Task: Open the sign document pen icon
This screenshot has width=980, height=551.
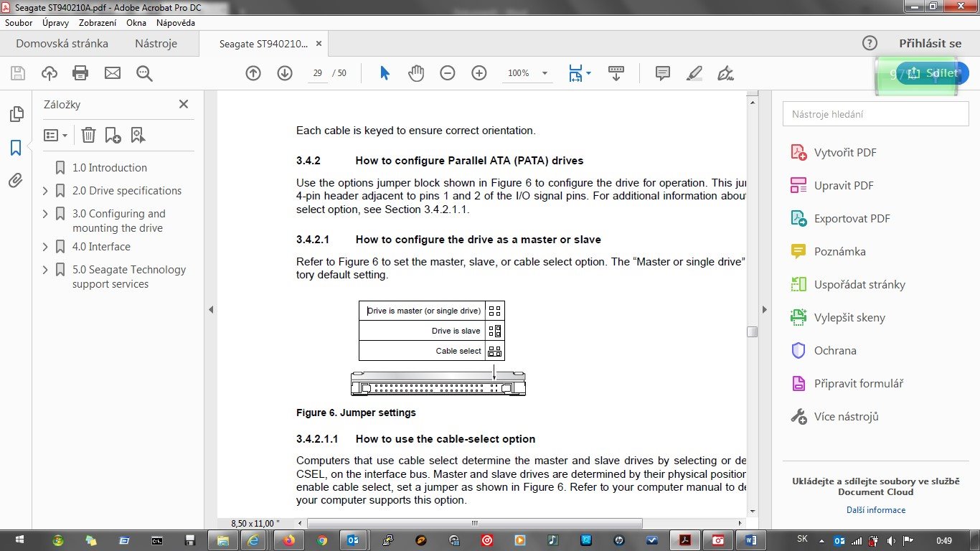Action: tap(725, 73)
